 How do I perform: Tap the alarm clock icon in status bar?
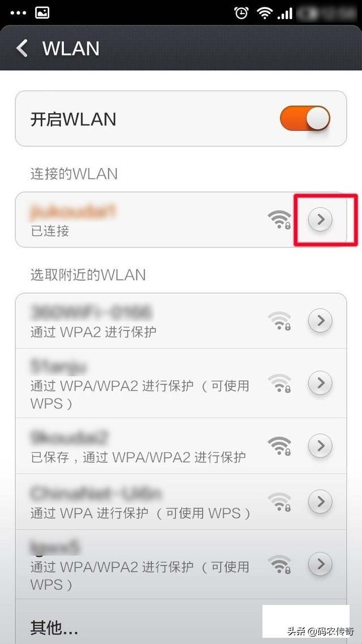(x=242, y=12)
